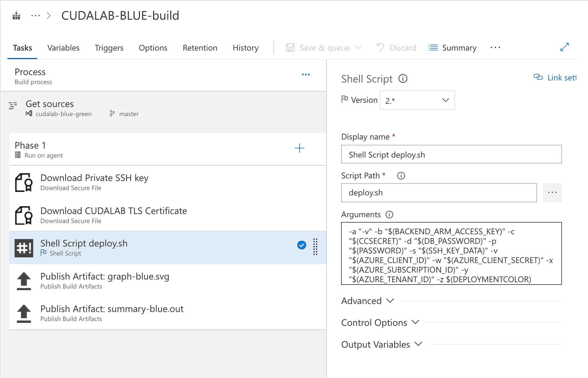
Task: Click the build pipeline icon at top left
Action: click(x=16, y=15)
